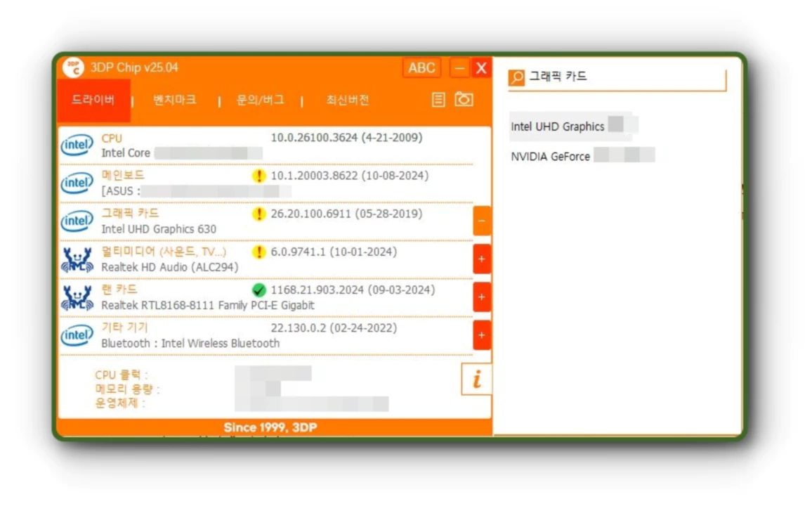812x506 pixels.
Task: Open the 벤치마크 tab
Action: pos(174,100)
